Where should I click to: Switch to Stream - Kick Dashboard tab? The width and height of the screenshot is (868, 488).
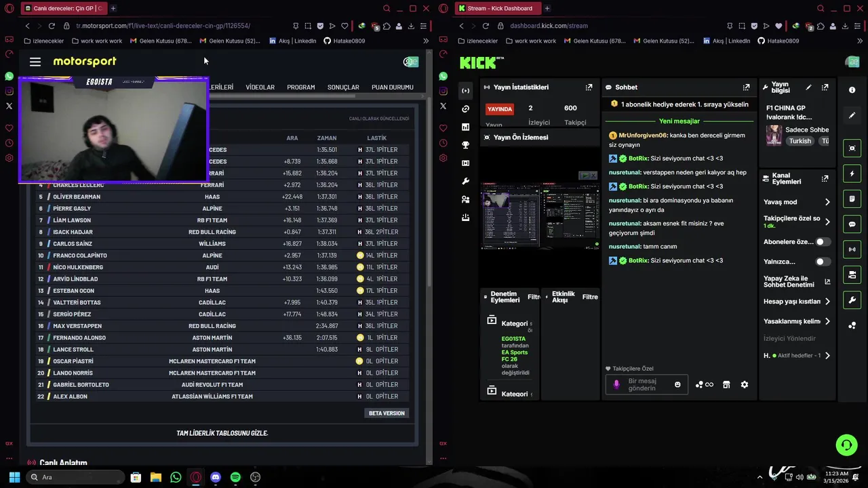(x=497, y=8)
